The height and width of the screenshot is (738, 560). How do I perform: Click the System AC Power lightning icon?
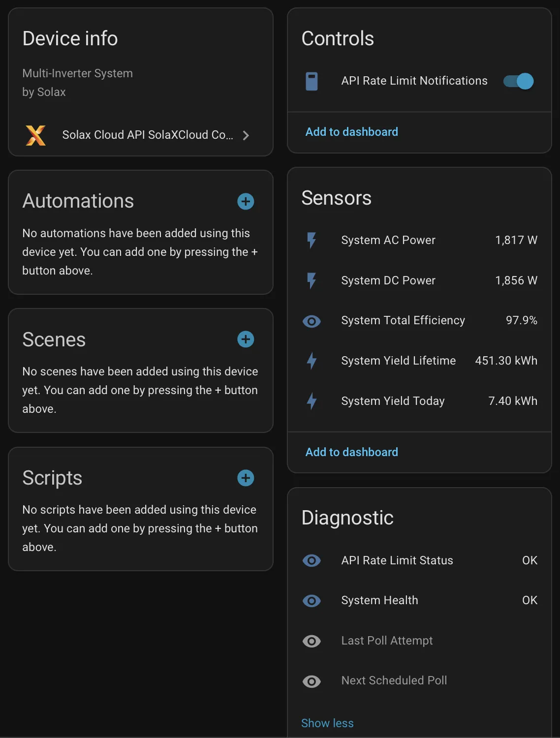tap(311, 240)
